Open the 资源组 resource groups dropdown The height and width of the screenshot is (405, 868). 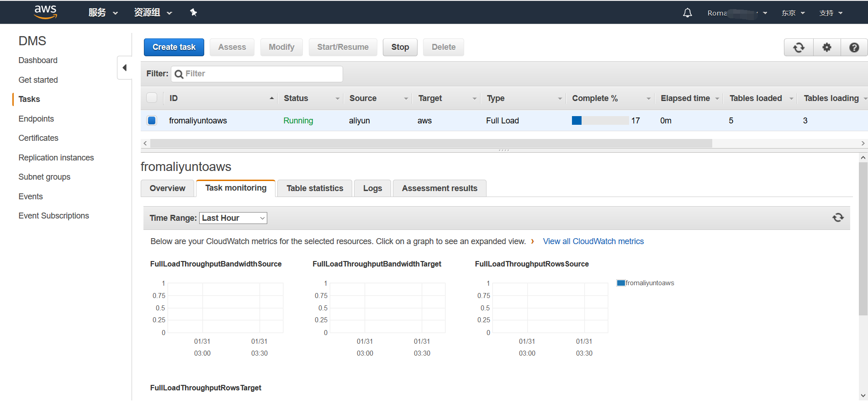click(x=153, y=13)
